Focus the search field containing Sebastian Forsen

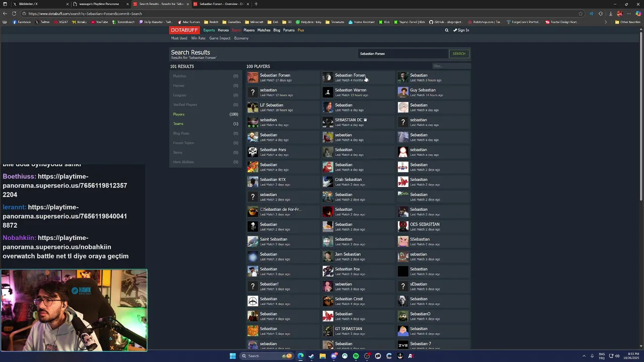(x=403, y=54)
